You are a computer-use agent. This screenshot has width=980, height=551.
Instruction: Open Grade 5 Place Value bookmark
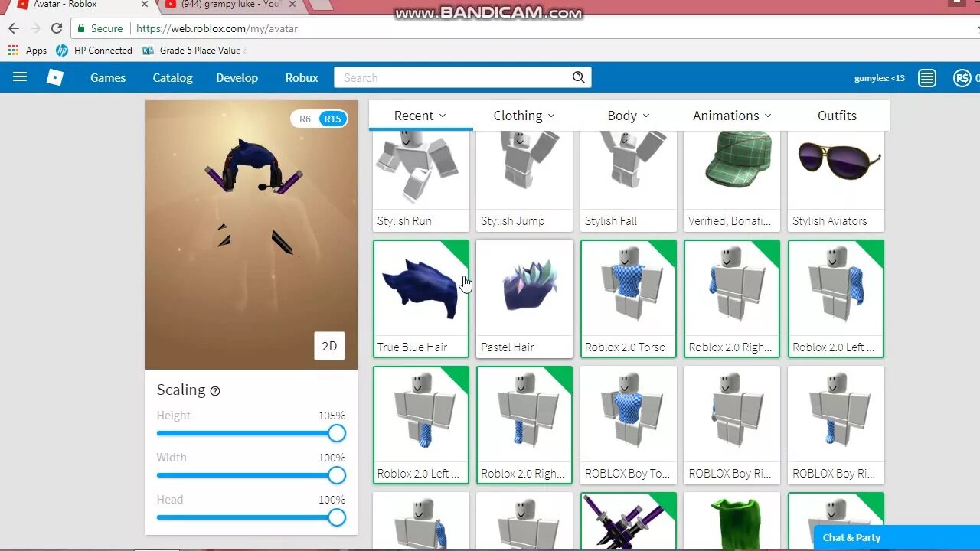click(194, 51)
